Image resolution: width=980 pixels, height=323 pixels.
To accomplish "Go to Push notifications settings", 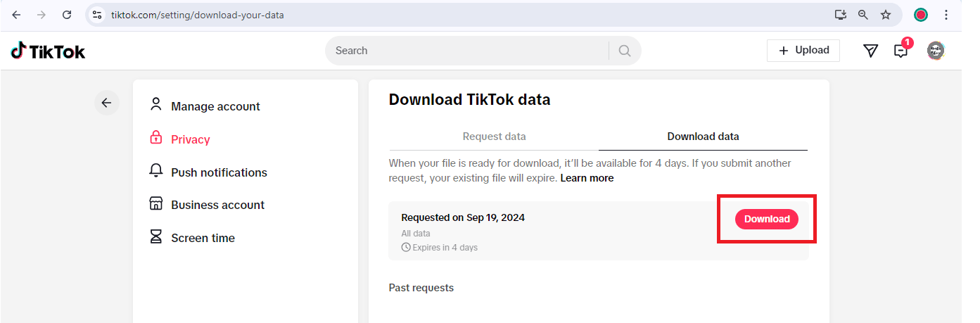I will tap(218, 172).
